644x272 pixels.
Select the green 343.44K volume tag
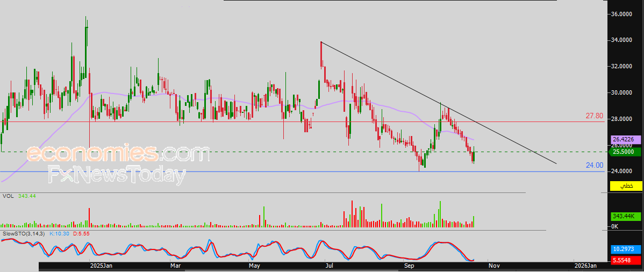click(x=626, y=216)
